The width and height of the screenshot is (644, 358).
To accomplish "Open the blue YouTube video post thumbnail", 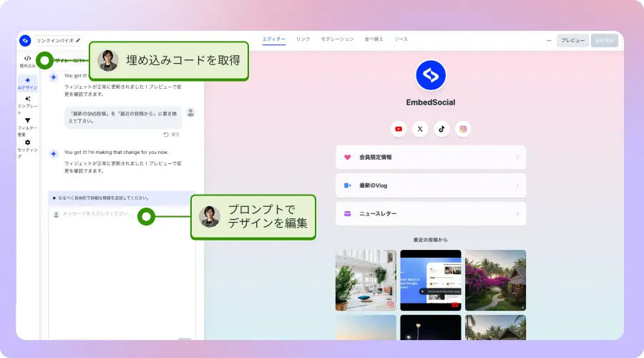I will 431,281.
